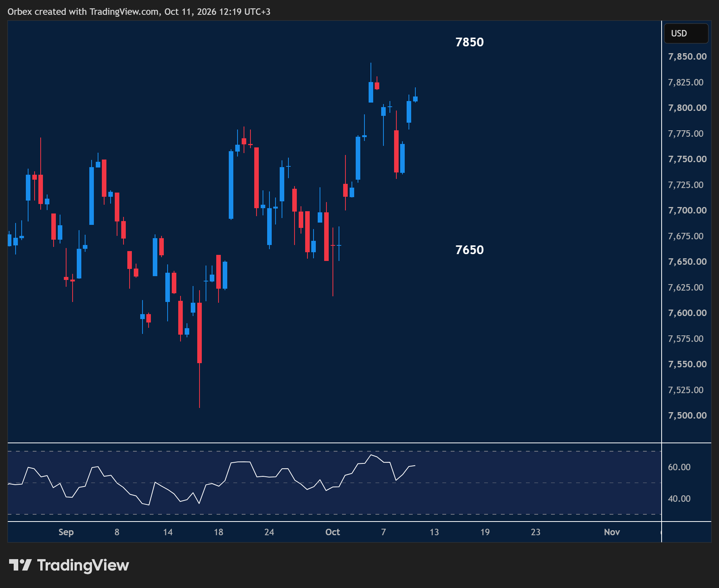The height and width of the screenshot is (588, 719).
Task: Click the 18 date on time axis
Action: 219,532
